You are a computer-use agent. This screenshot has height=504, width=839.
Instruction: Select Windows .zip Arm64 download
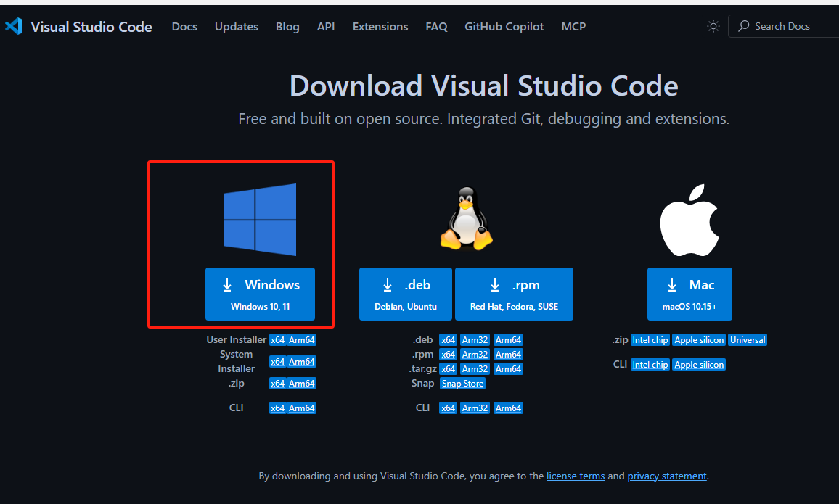point(302,383)
